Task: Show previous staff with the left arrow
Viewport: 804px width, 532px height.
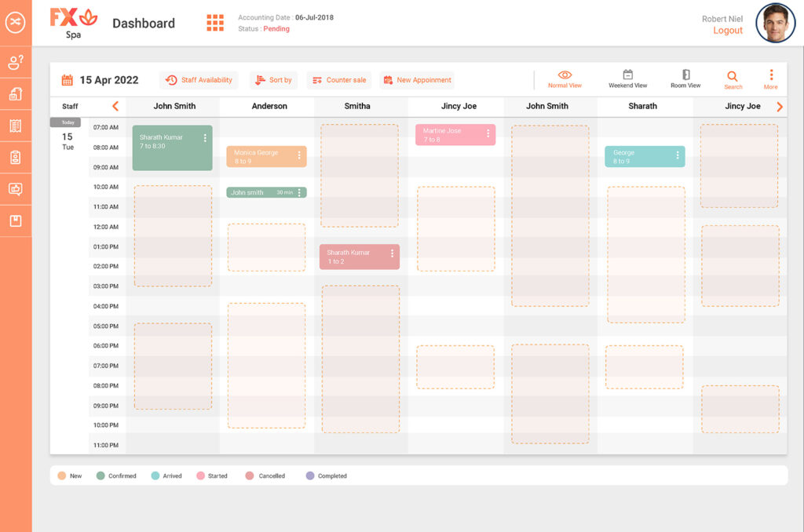Action: pyautogui.click(x=115, y=107)
